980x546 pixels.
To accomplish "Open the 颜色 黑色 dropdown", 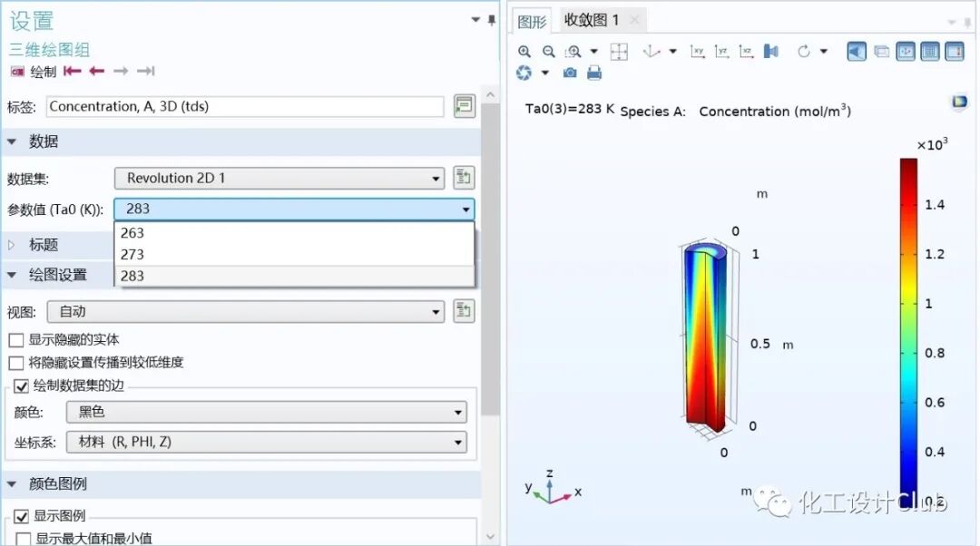I will (x=266, y=413).
